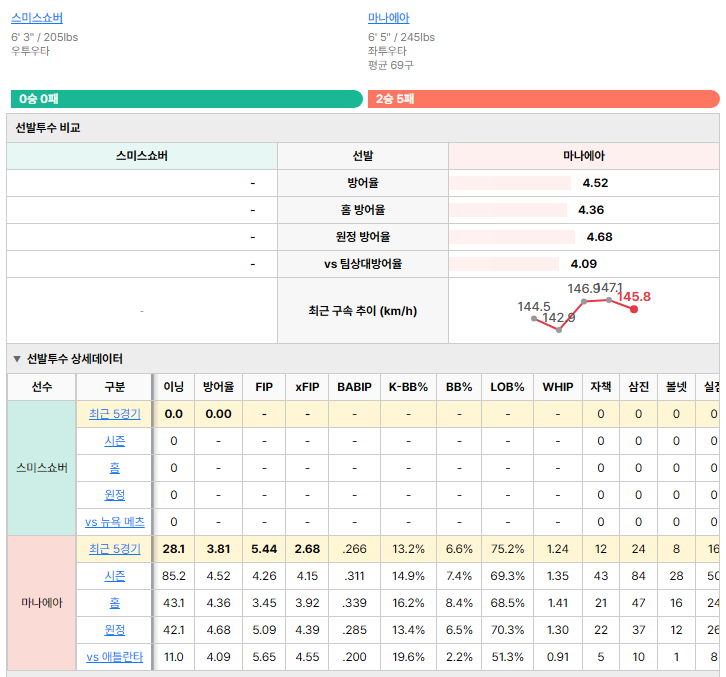Click the 평균 69구 text
This screenshot has width=726, height=677.
coord(391,65)
